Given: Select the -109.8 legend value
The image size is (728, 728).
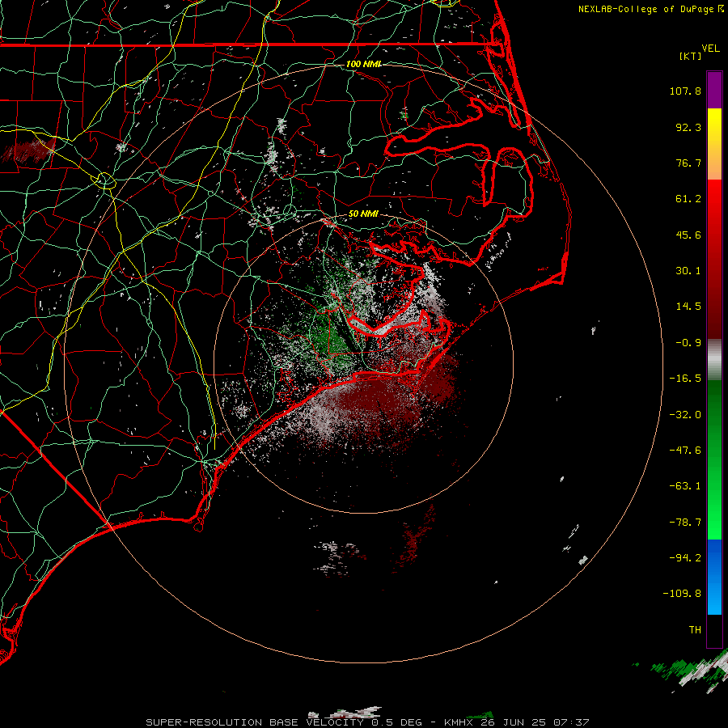Looking at the screenshot, I should 682,594.
